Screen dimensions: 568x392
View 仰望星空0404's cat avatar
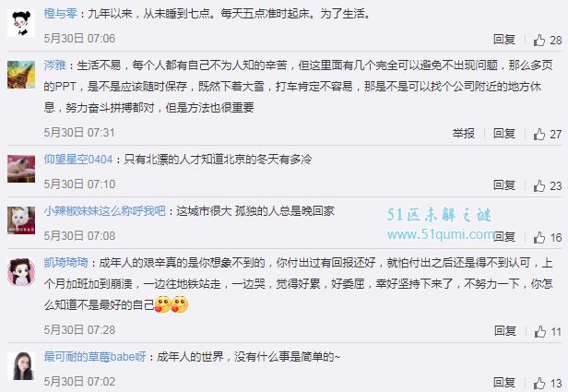[21, 169]
